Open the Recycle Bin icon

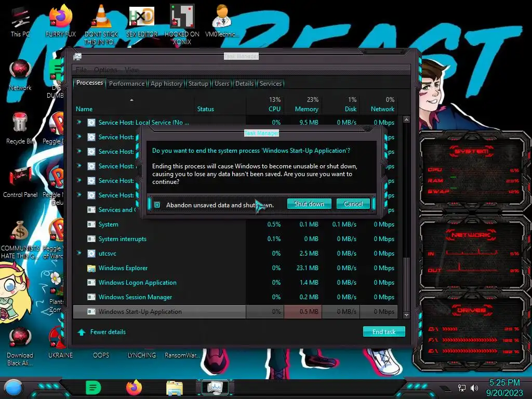20,128
